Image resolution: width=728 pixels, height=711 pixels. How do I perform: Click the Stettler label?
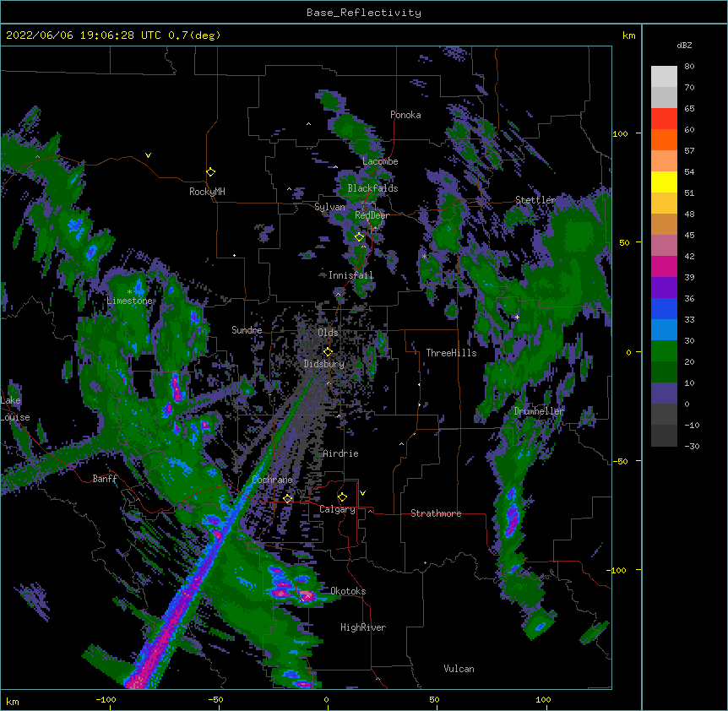tap(535, 200)
